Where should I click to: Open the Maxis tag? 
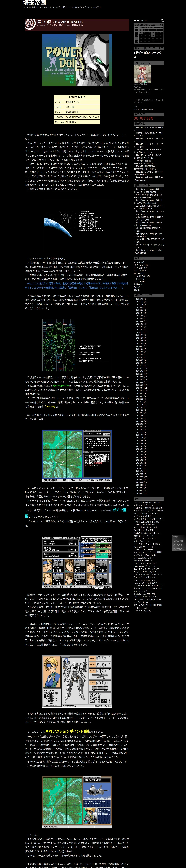[x=136, y=547]
